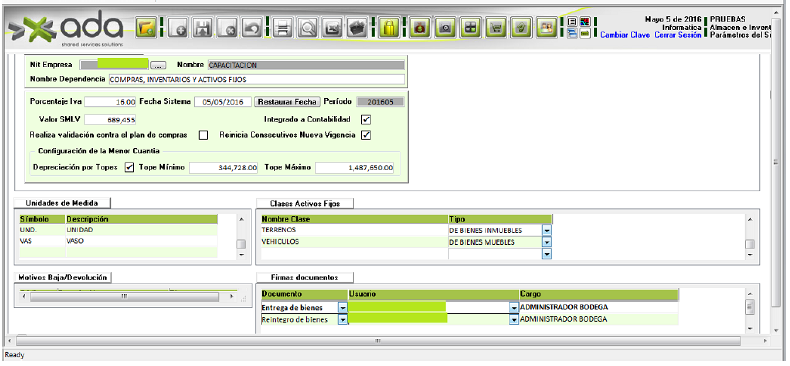This screenshot has width=790, height=366.
Task: Open the Cambiar Clave link
Action: 625,35
